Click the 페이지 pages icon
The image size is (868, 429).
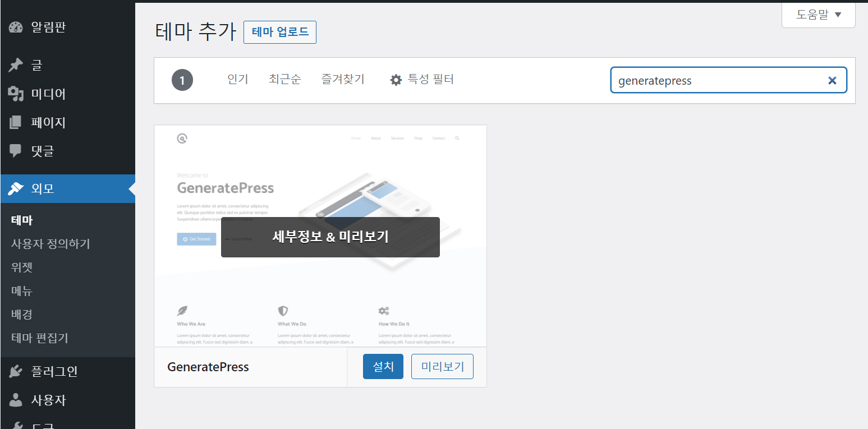click(x=16, y=122)
